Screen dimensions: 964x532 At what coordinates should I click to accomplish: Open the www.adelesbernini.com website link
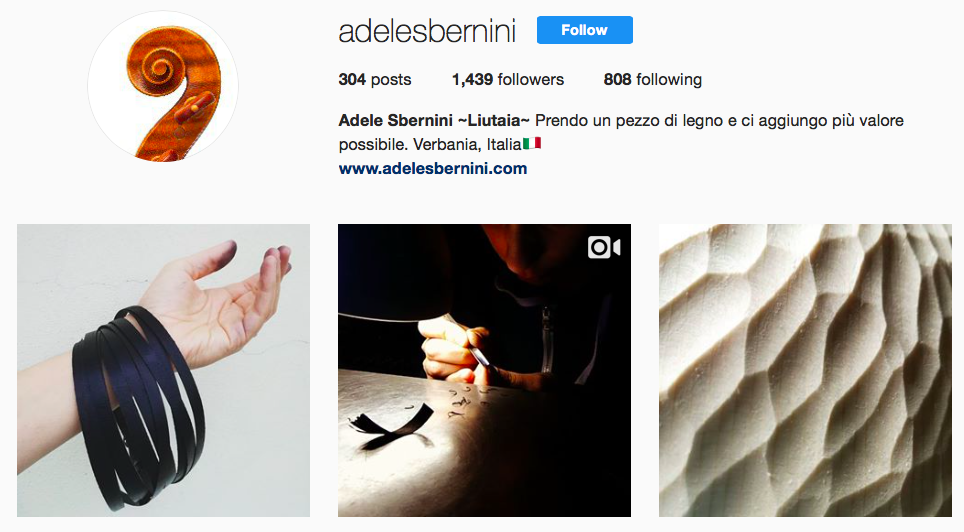coord(433,169)
